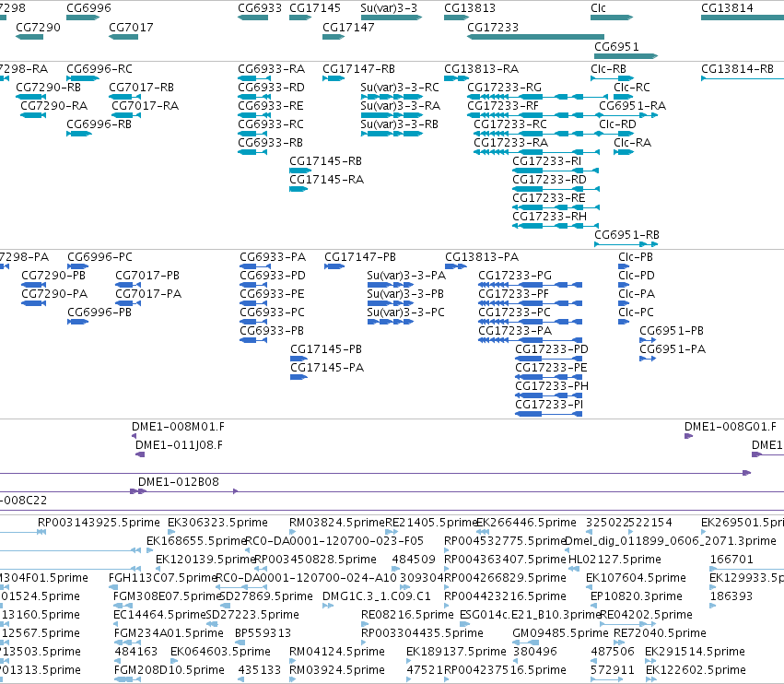This screenshot has height=684, width=784.
Task: Select protein Clc-PD
Action: coord(637,276)
